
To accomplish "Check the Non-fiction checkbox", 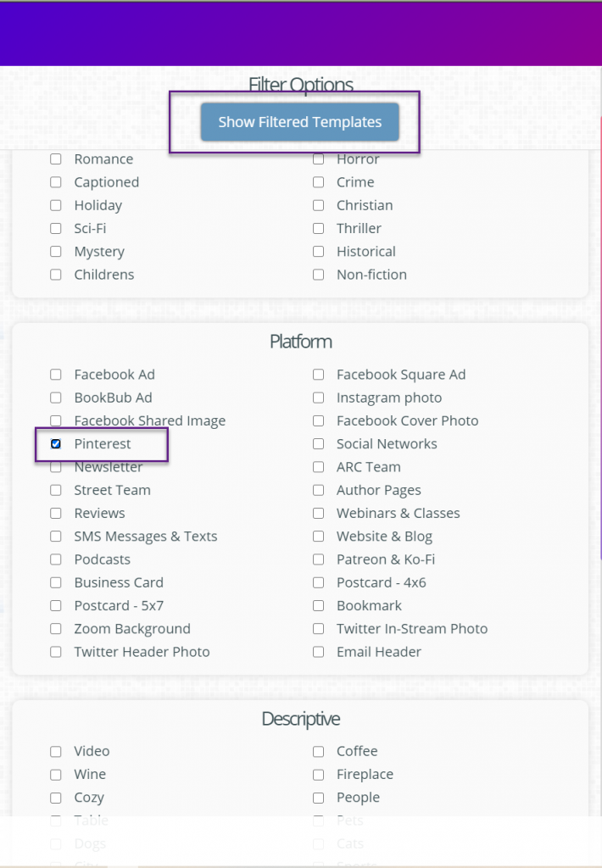I will 318,275.
